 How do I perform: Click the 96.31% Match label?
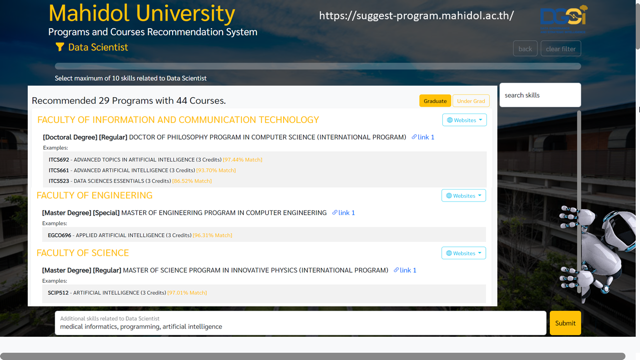(212, 235)
